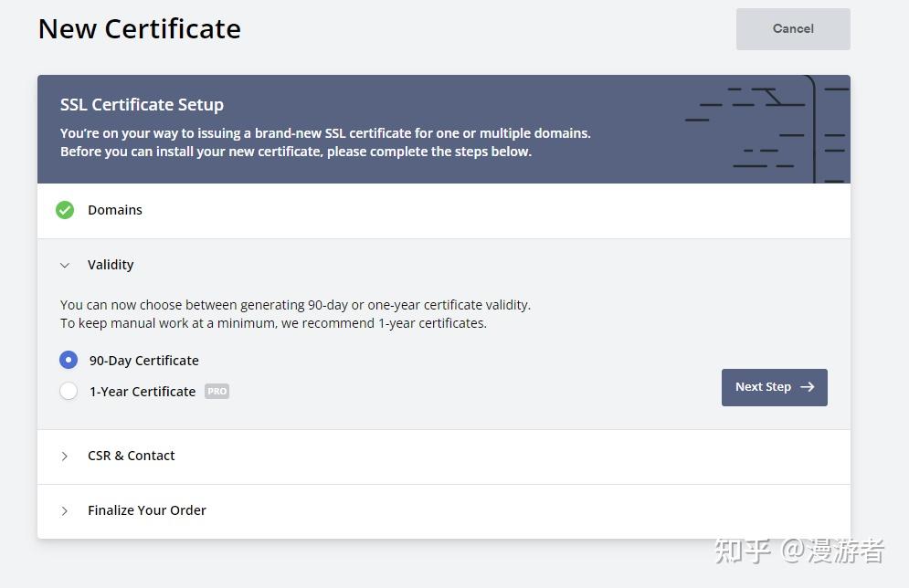Image resolution: width=909 pixels, height=588 pixels.
Task: Click the New Certificate page heading
Action: (x=140, y=29)
